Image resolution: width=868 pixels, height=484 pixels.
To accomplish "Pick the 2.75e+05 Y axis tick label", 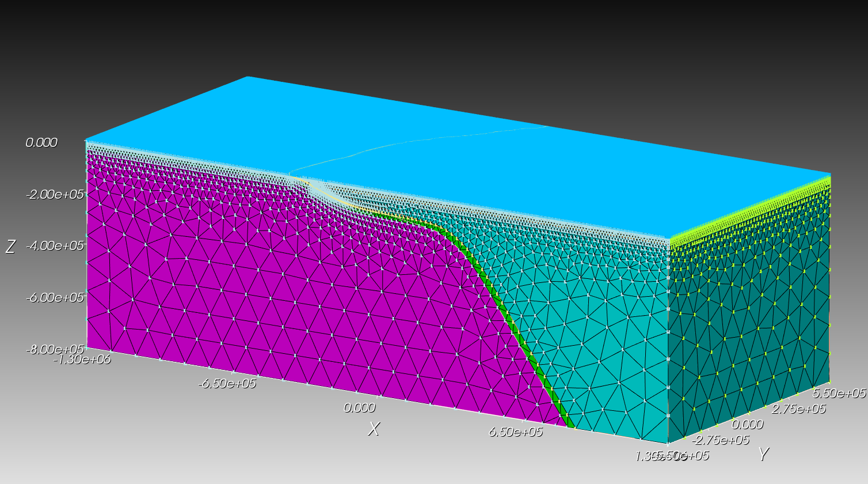I will click(x=799, y=409).
